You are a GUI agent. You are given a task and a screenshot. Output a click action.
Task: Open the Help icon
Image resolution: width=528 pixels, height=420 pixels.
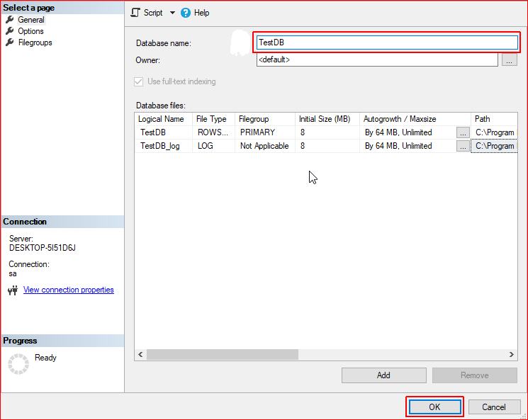click(186, 13)
